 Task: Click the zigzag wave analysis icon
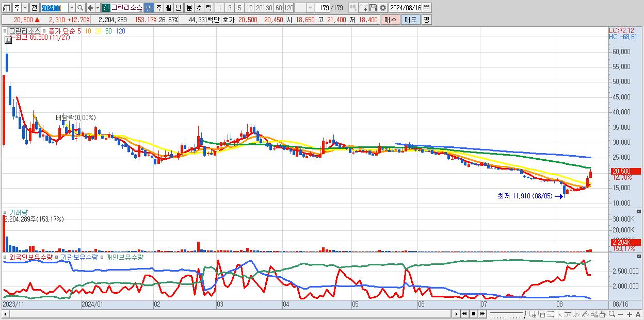click(x=577, y=314)
